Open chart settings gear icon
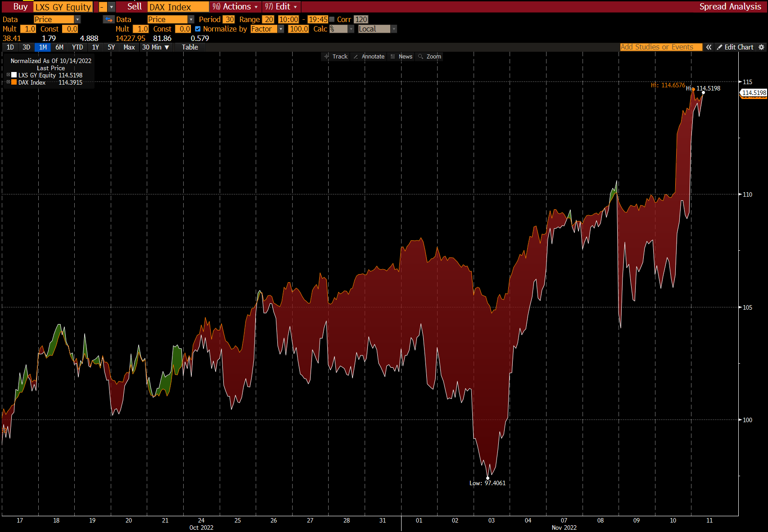The width and height of the screenshot is (768, 532). [761, 47]
